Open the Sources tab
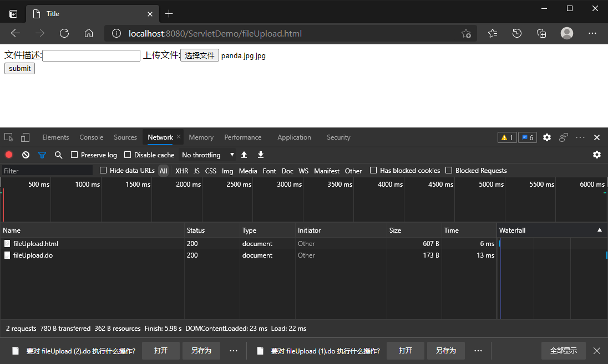 point(125,137)
